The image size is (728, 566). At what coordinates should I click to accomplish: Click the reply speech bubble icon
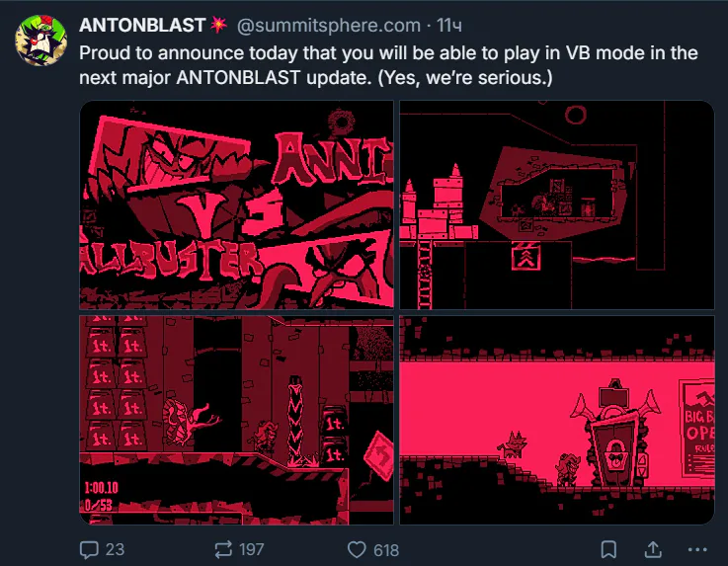pos(89,550)
